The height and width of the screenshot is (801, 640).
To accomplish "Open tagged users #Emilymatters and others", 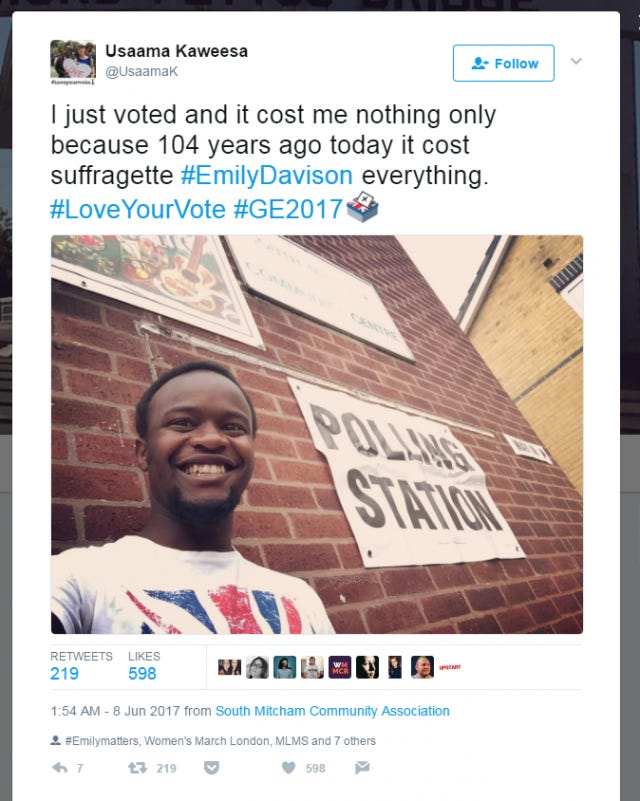I will pyautogui.click(x=221, y=741).
